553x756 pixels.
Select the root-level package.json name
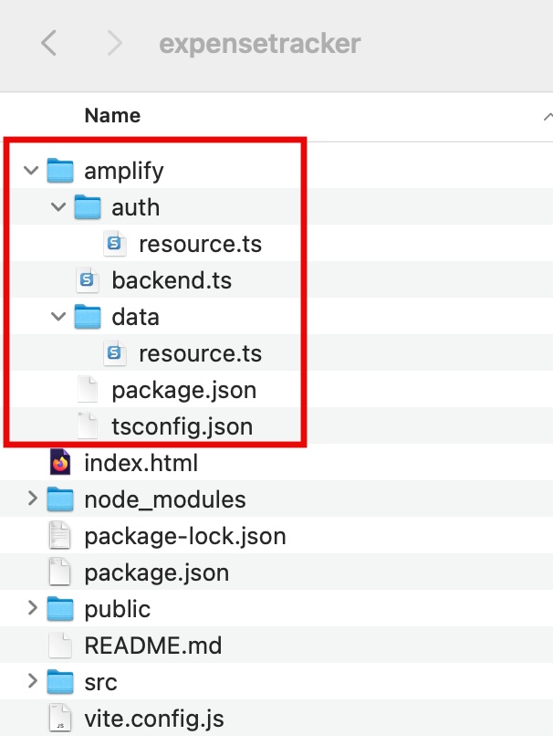tap(157, 573)
